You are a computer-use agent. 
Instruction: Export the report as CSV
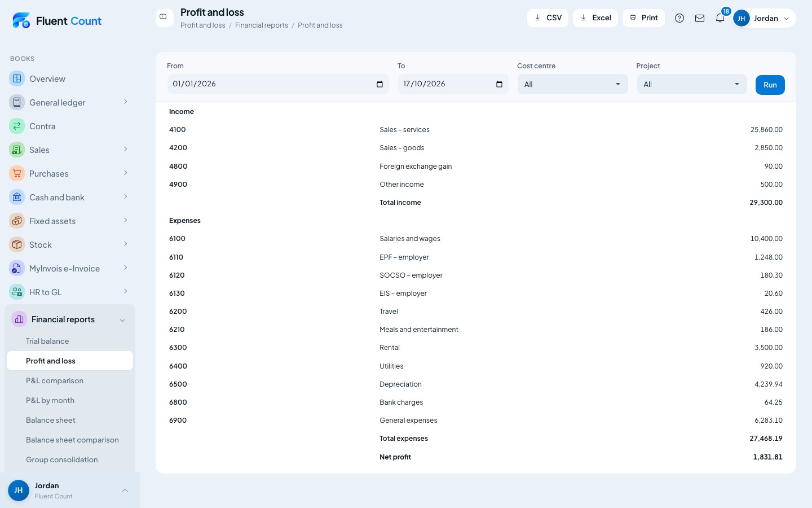pyautogui.click(x=548, y=17)
